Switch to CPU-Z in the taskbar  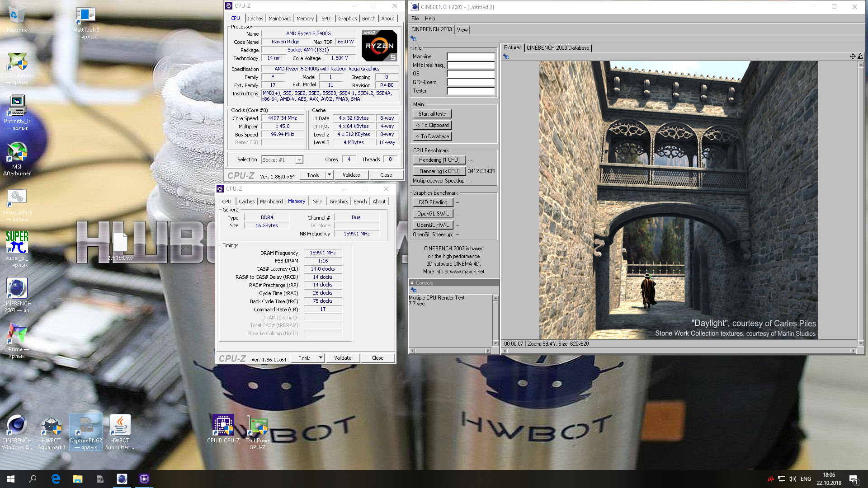coord(144,479)
